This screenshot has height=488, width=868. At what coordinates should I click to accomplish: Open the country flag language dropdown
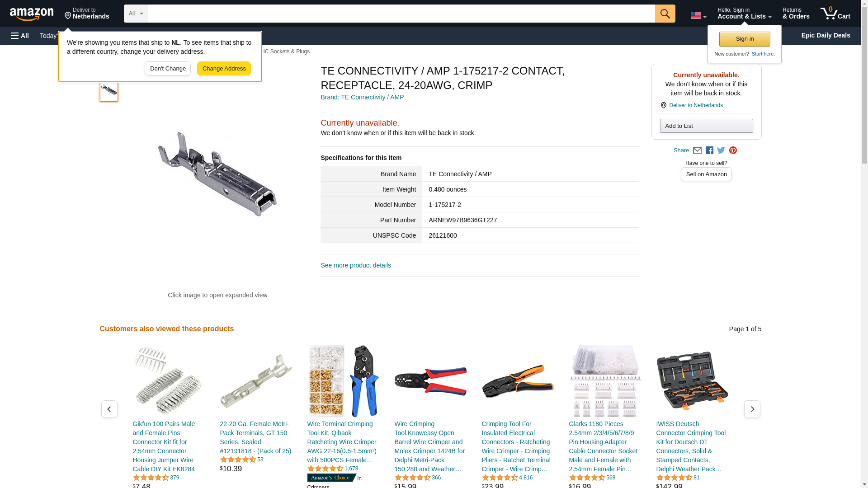tap(698, 16)
